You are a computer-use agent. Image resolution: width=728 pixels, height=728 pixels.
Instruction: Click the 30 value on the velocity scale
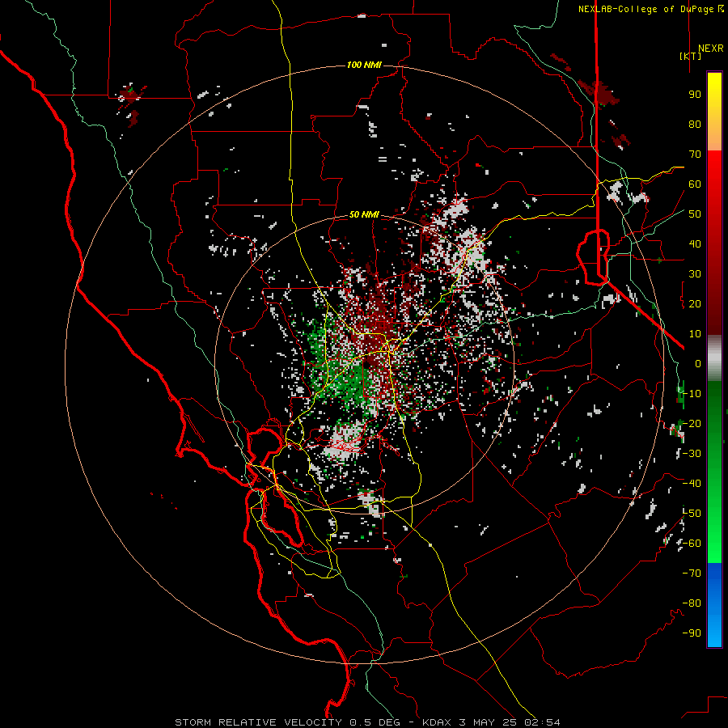point(695,274)
